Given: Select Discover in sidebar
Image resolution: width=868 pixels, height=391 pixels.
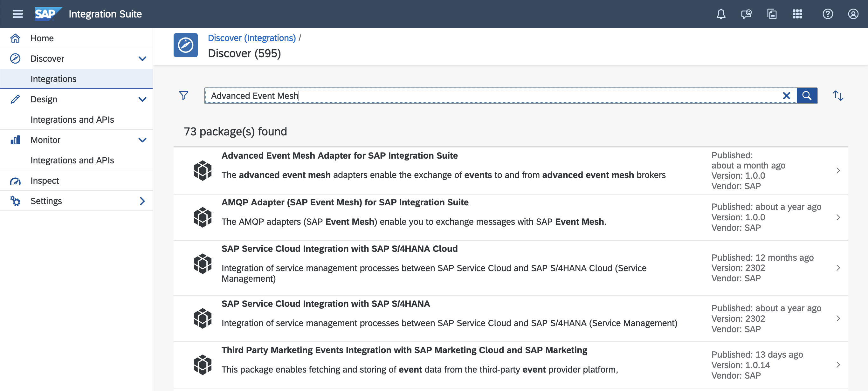Looking at the screenshot, I should click(x=76, y=58).
